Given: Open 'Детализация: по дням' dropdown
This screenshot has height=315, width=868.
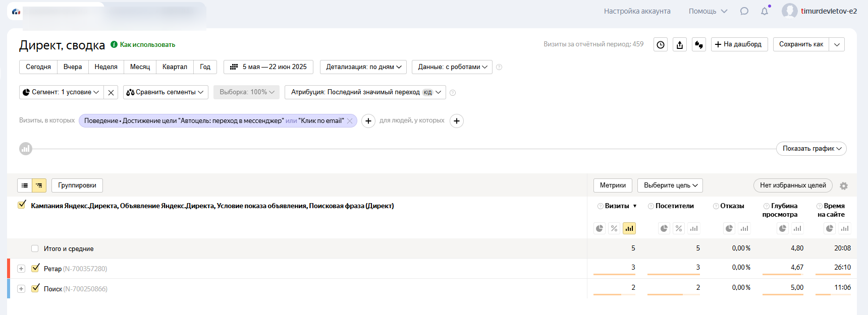Looking at the screenshot, I should pyautogui.click(x=363, y=67).
